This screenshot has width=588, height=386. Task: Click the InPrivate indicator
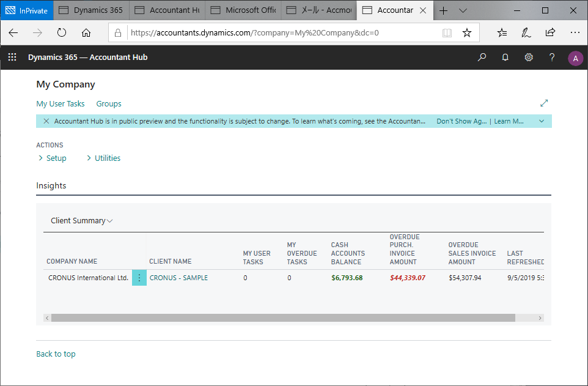27,10
